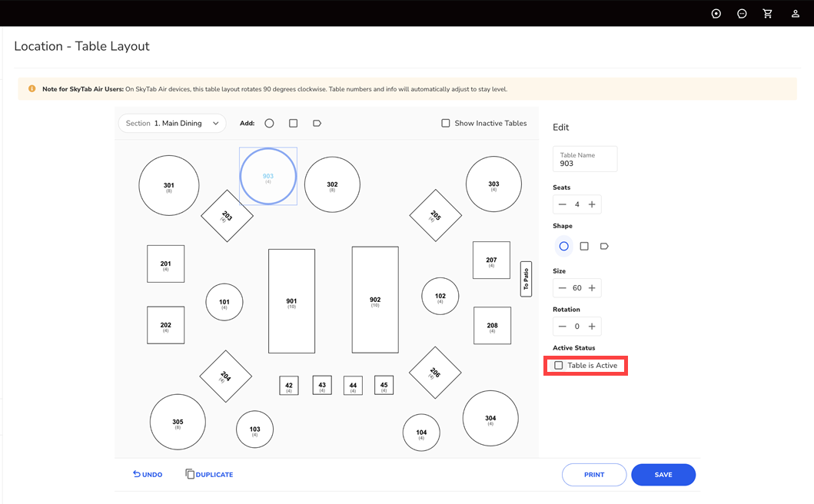Screen dimensions: 814x504
Task: Add a round table using circle icon
Action: point(269,123)
